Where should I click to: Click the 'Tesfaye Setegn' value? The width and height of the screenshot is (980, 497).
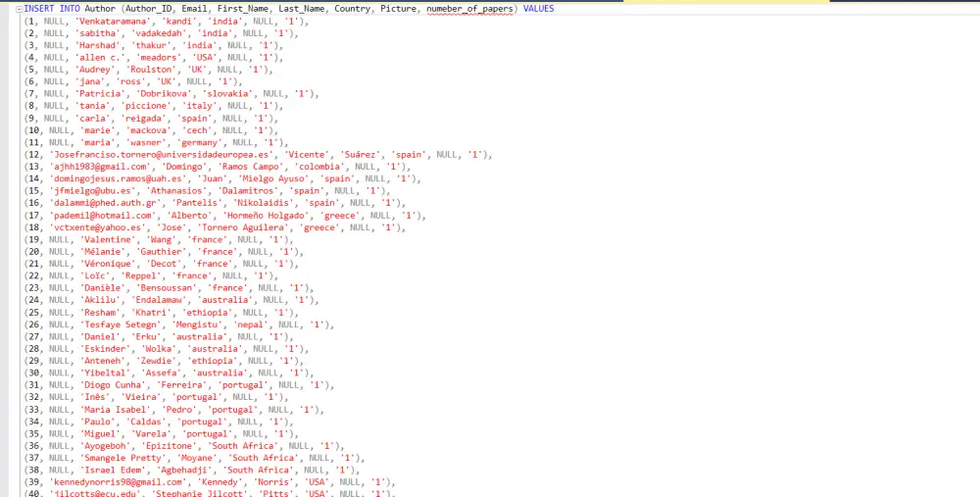(119, 324)
